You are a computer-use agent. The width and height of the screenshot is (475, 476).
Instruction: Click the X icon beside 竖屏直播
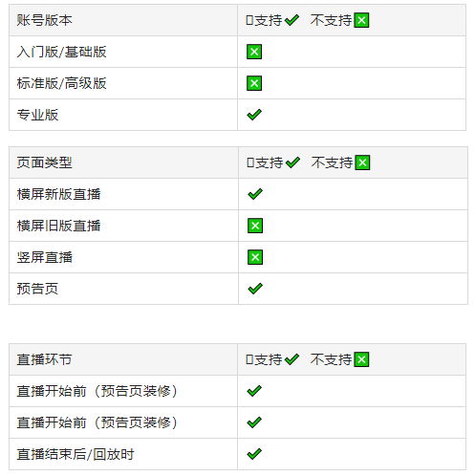point(255,257)
